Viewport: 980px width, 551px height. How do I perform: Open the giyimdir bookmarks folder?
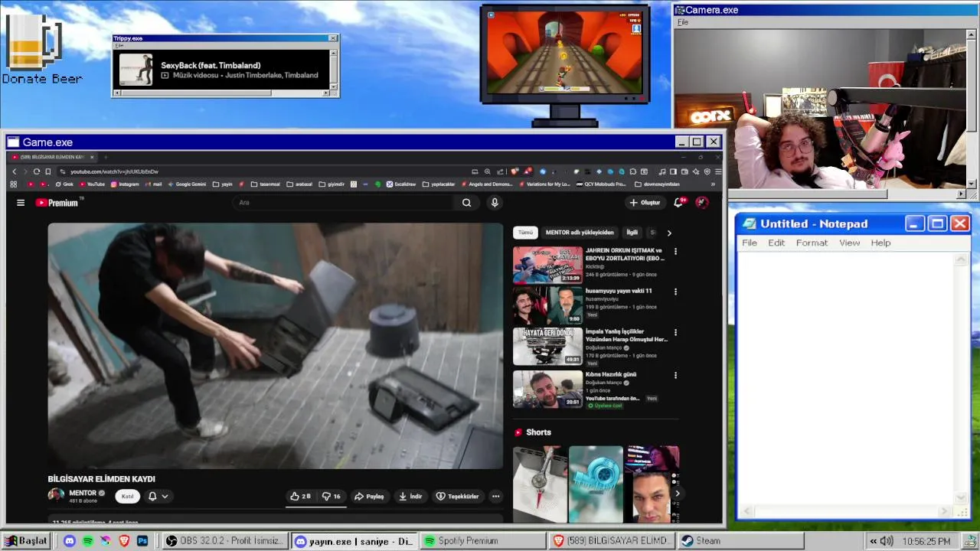[332, 184]
